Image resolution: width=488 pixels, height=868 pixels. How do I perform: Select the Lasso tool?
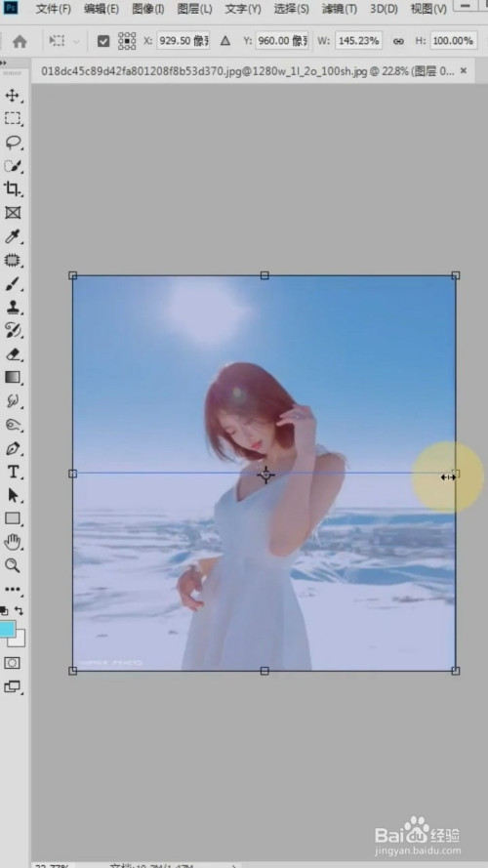coord(12,143)
